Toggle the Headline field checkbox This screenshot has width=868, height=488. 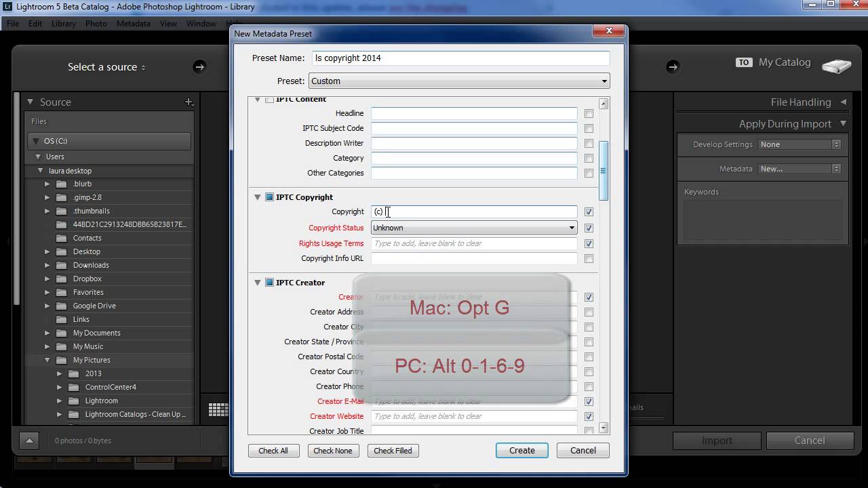point(589,114)
